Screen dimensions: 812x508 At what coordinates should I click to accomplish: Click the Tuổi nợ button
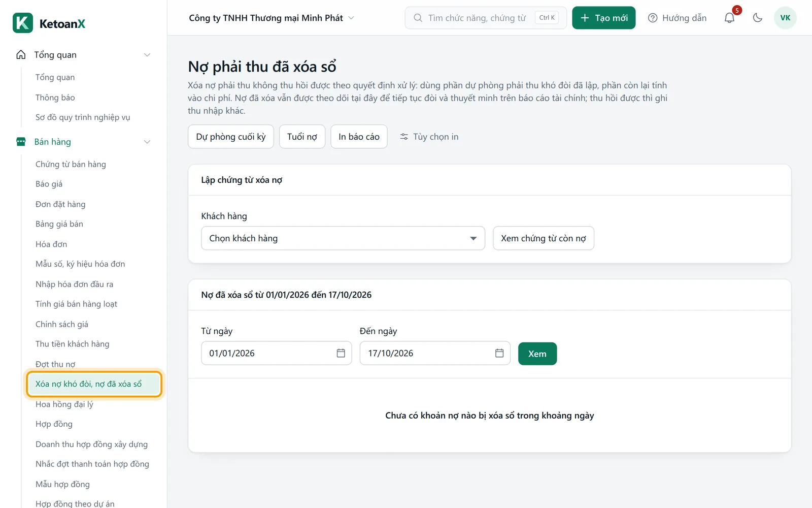[302, 137]
